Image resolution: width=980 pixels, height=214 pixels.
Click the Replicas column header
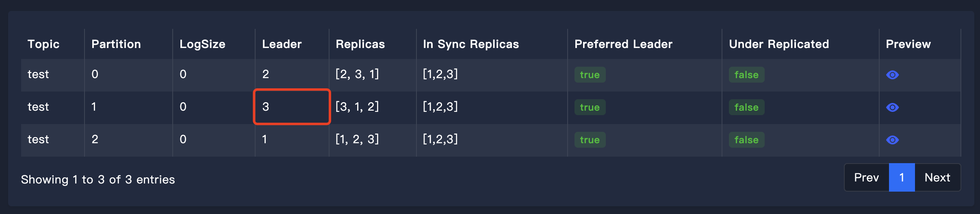click(x=360, y=44)
